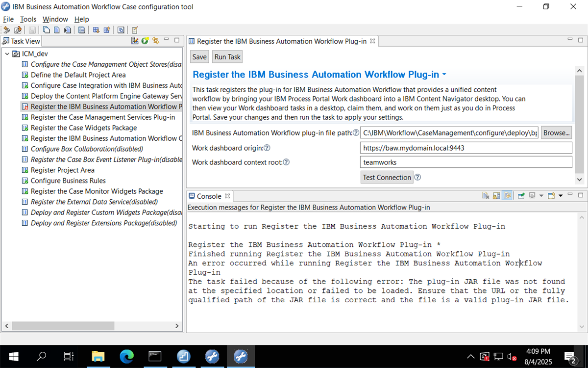Screen dimensions: 588x368
Task: Click the Display Selected Console monitor icon
Action: (532, 196)
